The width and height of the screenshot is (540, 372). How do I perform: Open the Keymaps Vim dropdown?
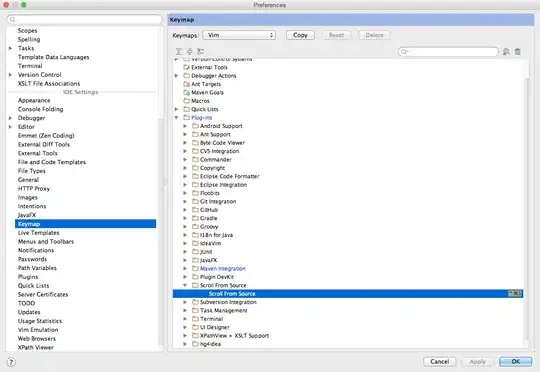[x=239, y=35]
